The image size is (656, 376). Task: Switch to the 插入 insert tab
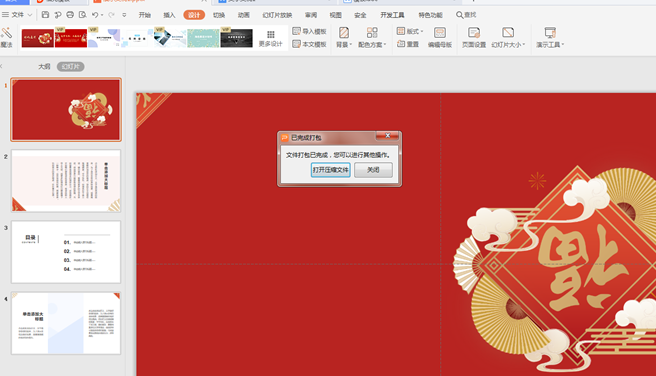[169, 15]
